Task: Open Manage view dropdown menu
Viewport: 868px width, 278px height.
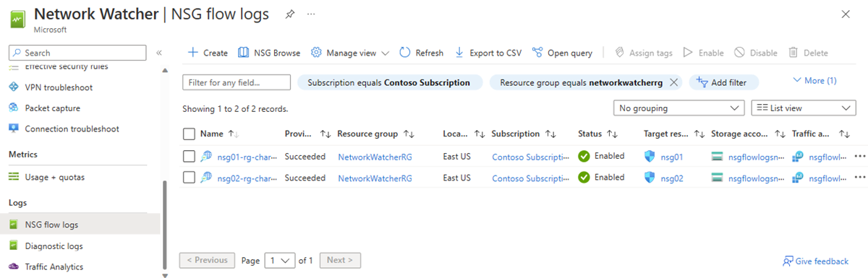Action: click(x=350, y=53)
